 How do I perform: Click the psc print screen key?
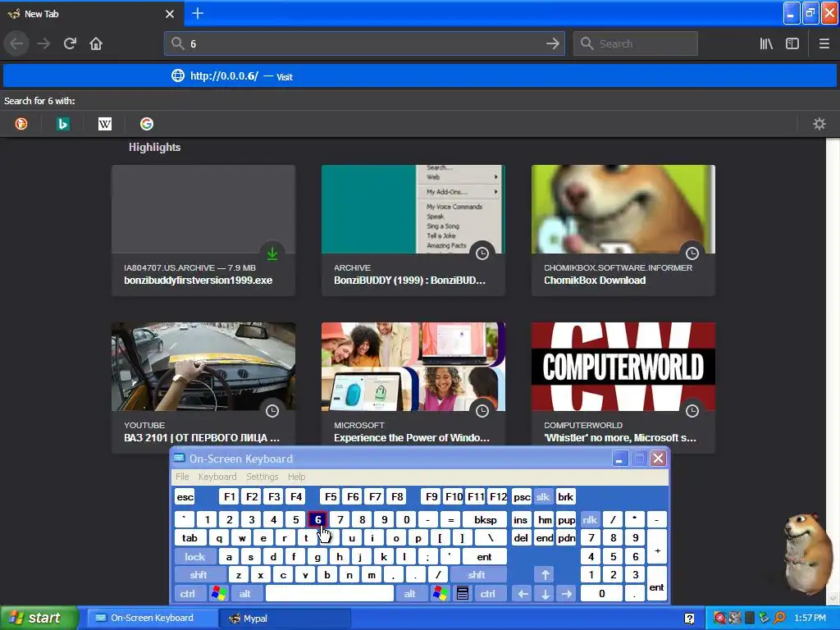coord(521,497)
